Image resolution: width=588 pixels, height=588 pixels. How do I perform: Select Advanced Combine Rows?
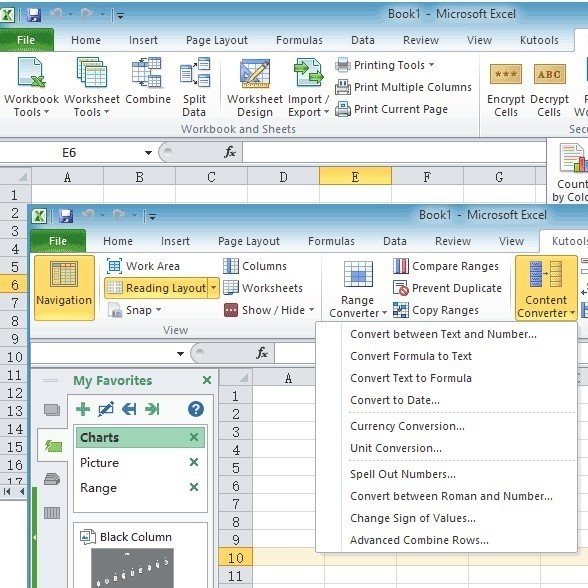click(x=446, y=540)
